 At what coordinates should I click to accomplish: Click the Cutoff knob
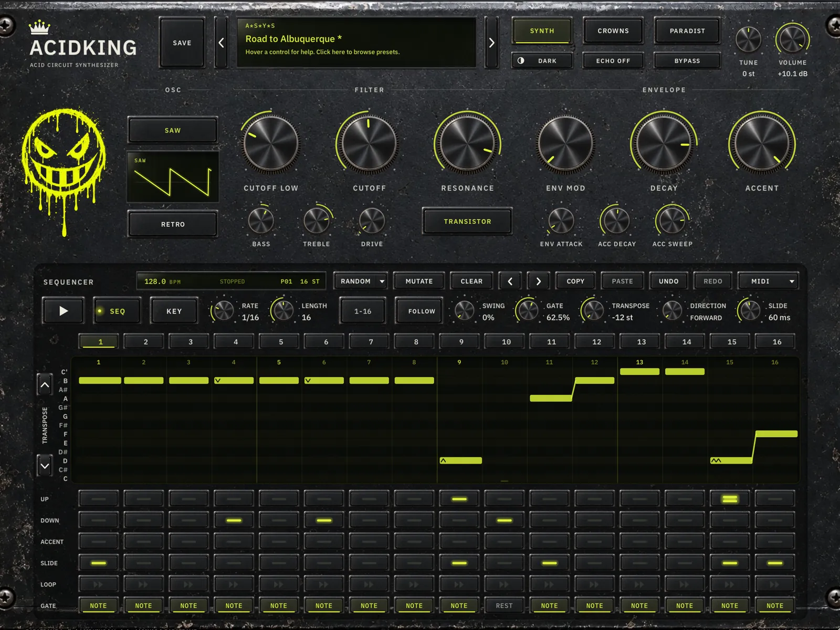[x=368, y=143]
